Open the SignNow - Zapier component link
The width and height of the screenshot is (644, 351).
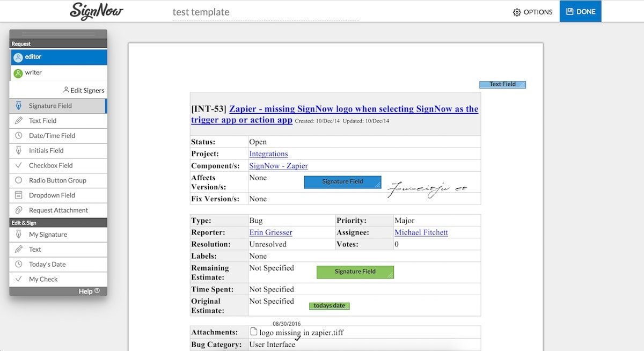click(x=279, y=166)
